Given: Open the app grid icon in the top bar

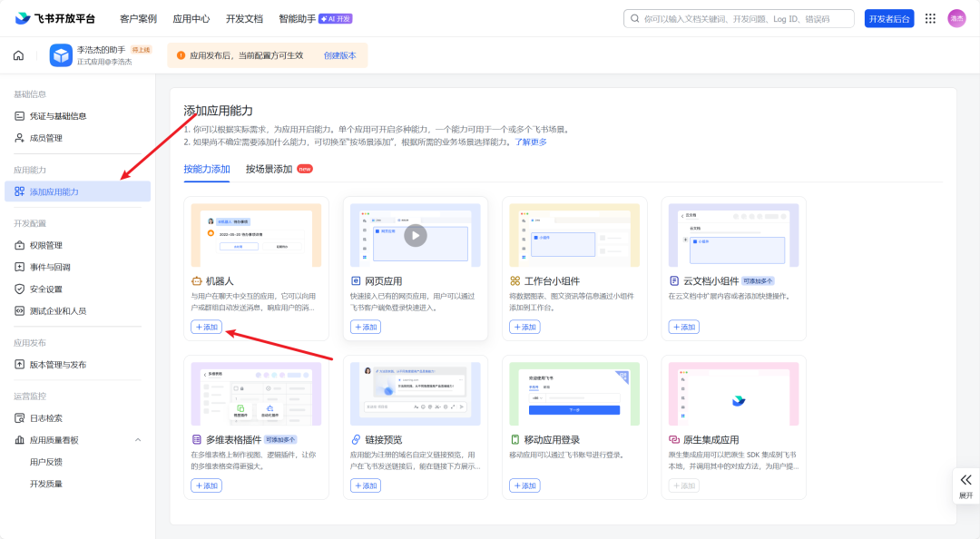Looking at the screenshot, I should (930, 17).
